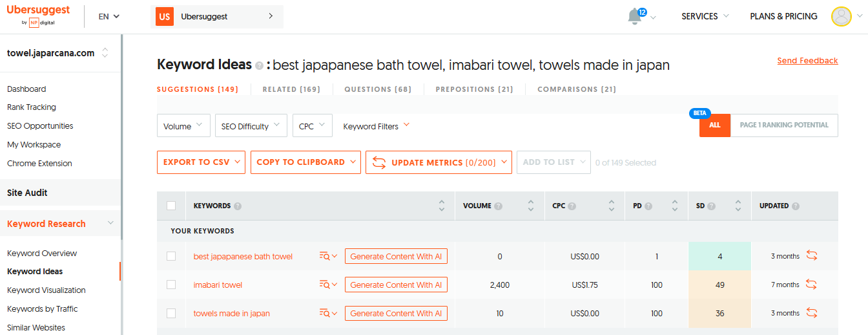This screenshot has width=868, height=335.
Task: Generate Content With AI for towels made in japan
Action: [396, 313]
